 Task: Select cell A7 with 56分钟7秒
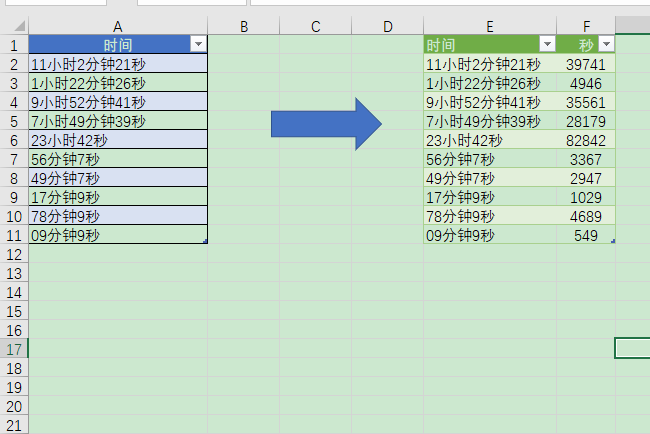tap(118, 159)
